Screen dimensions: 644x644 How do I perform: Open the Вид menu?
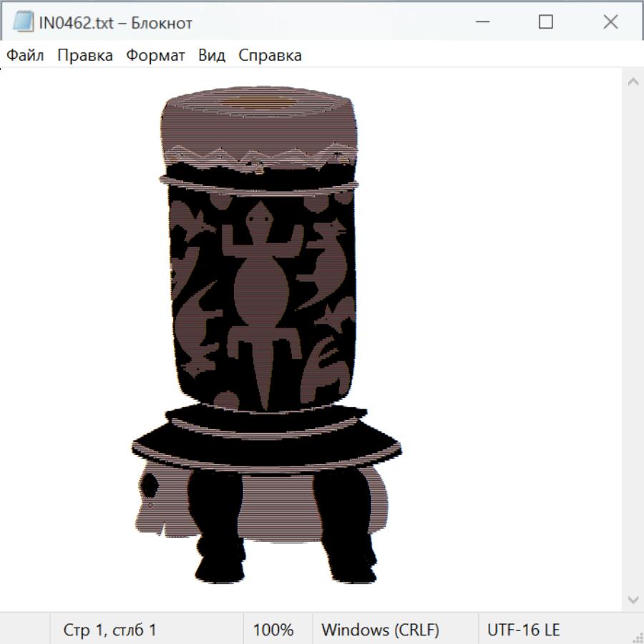coord(212,56)
